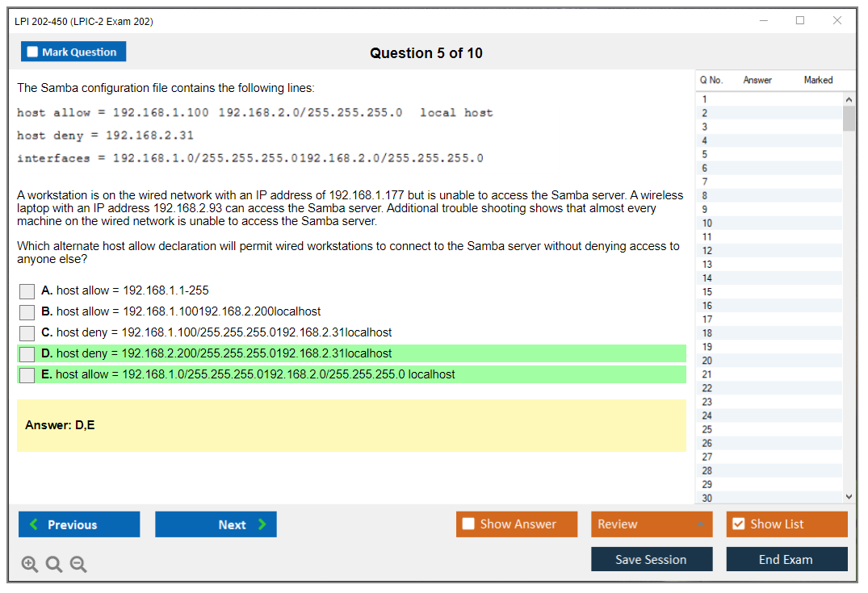Click the zoom in magnifier icon
This screenshot has height=593, width=868.
click(29, 565)
